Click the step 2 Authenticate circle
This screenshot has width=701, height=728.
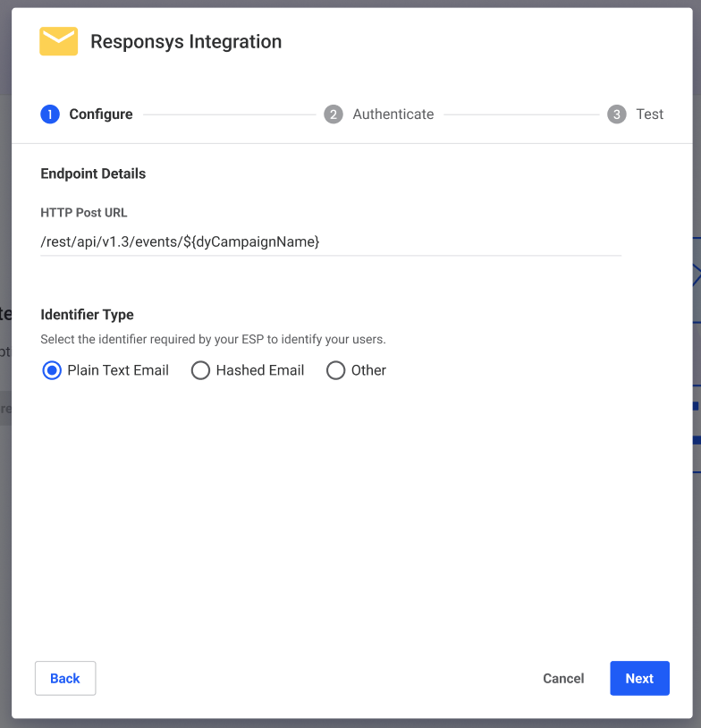point(334,114)
